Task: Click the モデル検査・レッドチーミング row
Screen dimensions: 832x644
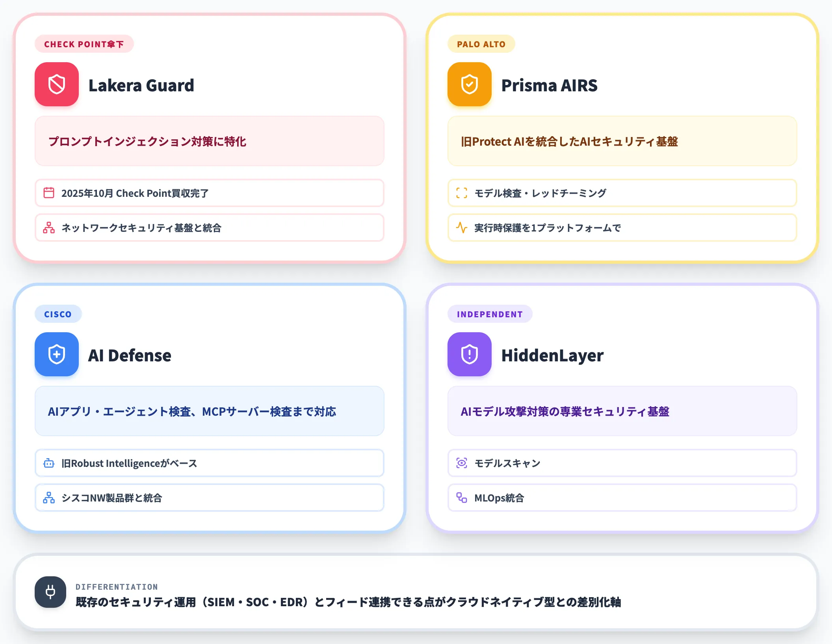Action: click(622, 193)
